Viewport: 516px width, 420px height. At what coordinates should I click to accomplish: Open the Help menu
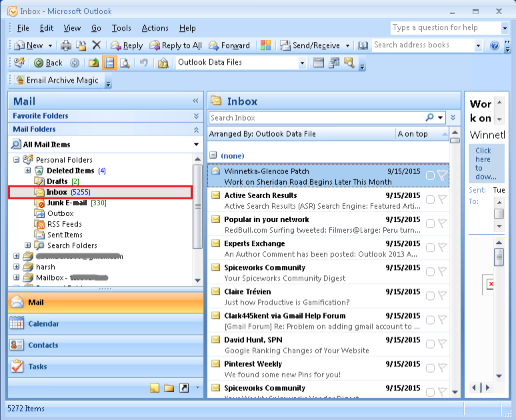[187, 28]
